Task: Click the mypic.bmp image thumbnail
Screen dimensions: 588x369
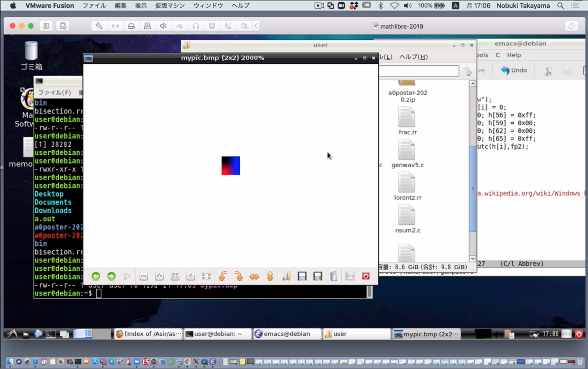Action: tap(231, 166)
